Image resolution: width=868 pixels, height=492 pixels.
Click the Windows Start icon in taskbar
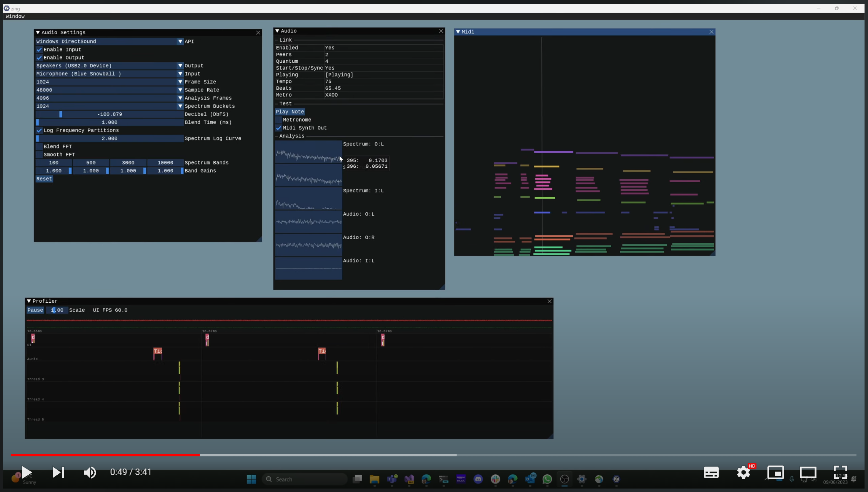pos(251,479)
